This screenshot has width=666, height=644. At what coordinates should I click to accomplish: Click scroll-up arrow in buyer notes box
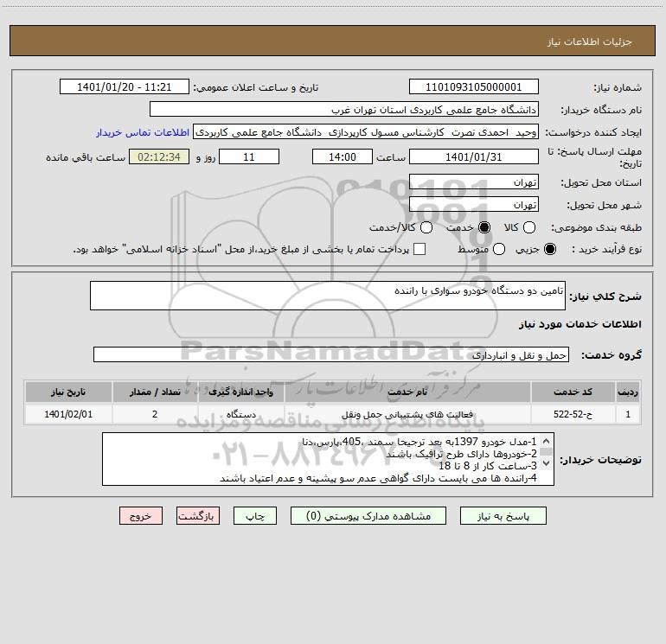point(547,441)
